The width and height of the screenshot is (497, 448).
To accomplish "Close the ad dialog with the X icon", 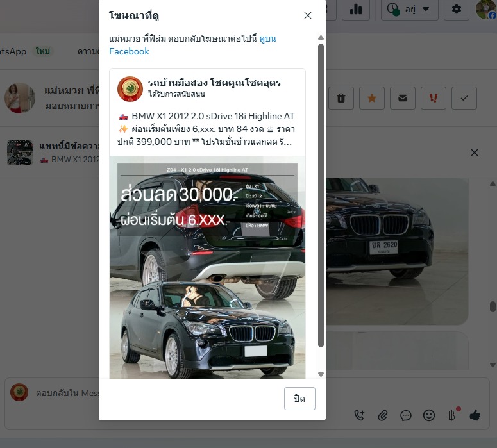I will (x=307, y=15).
